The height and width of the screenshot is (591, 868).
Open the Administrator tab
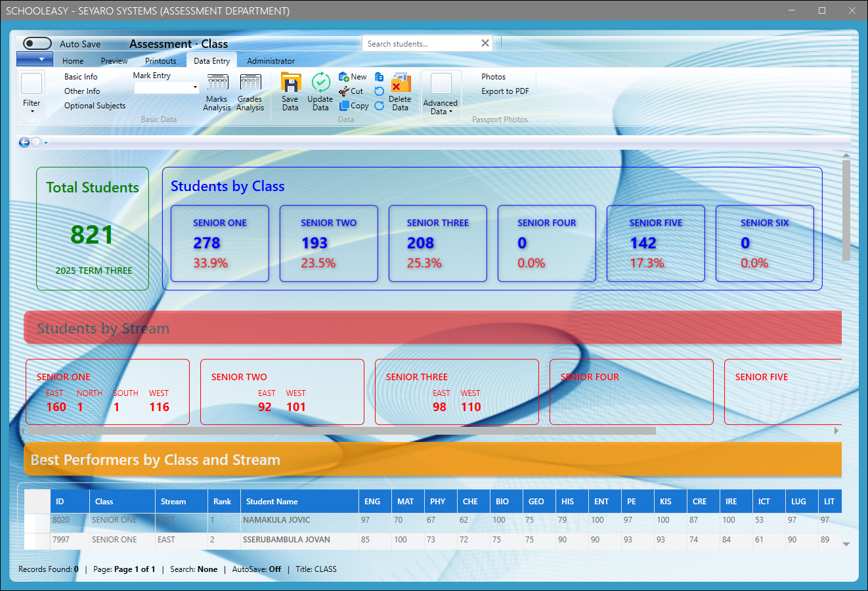pyautogui.click(x=271, y=61)
